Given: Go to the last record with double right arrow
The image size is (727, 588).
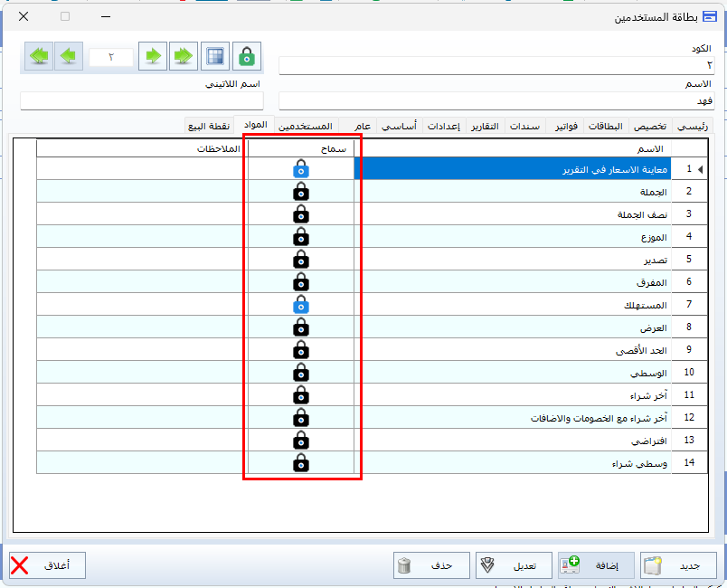Looking at the screenshot, I should [184, 56].
